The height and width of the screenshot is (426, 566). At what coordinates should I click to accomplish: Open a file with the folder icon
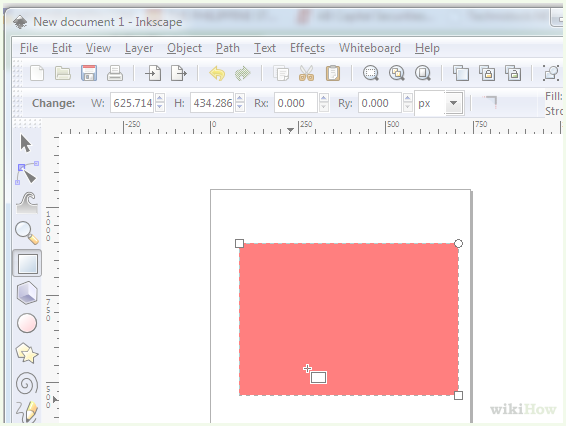[x=63, y=73]
